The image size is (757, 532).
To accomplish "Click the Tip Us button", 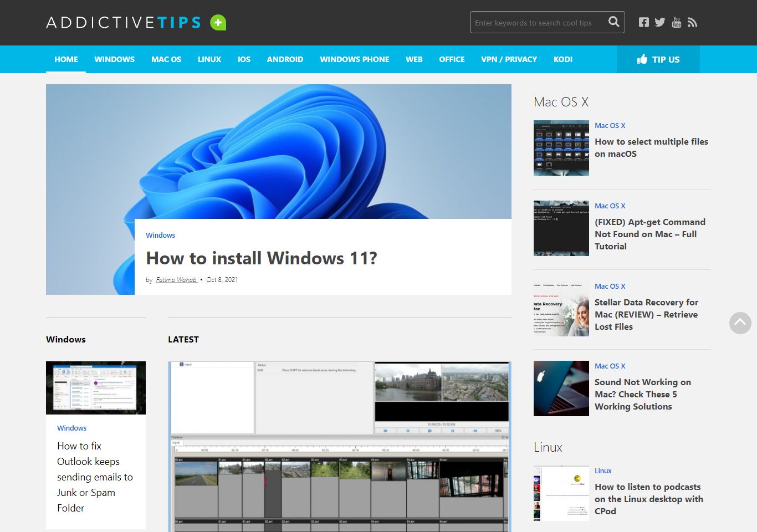I will pyautogui.click(x=658, y=59).
